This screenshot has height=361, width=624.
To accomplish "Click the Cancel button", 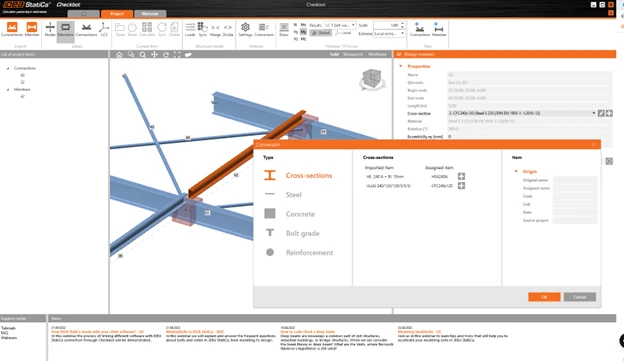I will coord(579,297).
